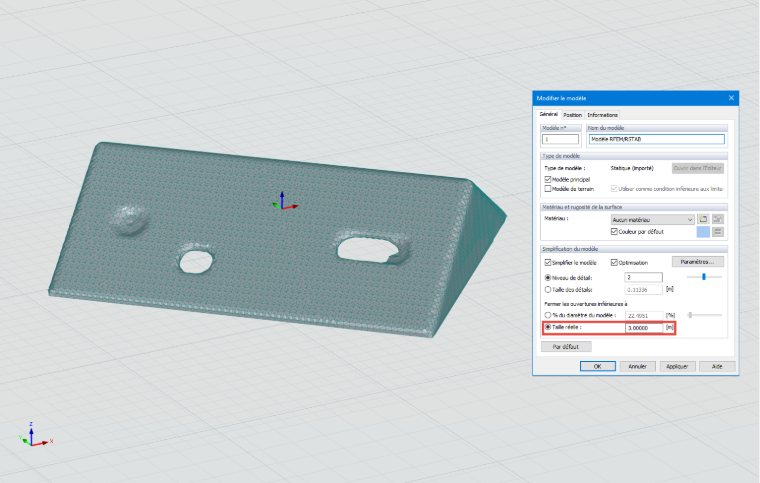Select Taille des détails radio option
The height and width of the screenshot is (483, 760).
[548, 290]
